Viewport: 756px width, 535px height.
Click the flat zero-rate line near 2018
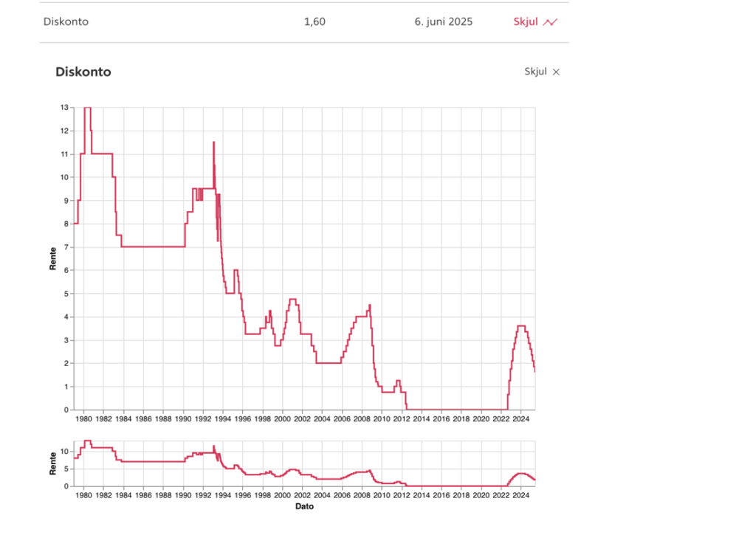coord(461,409)
